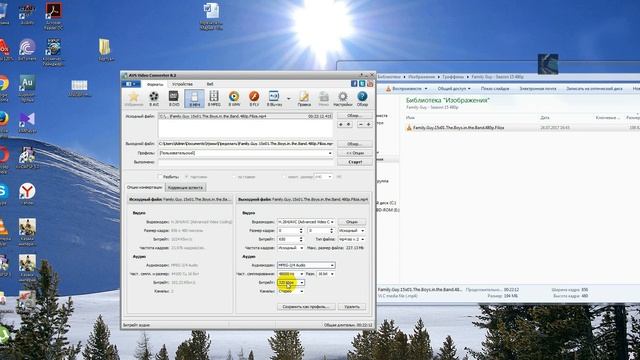Open the purple Visual Studio desktop shortcut

27,122
